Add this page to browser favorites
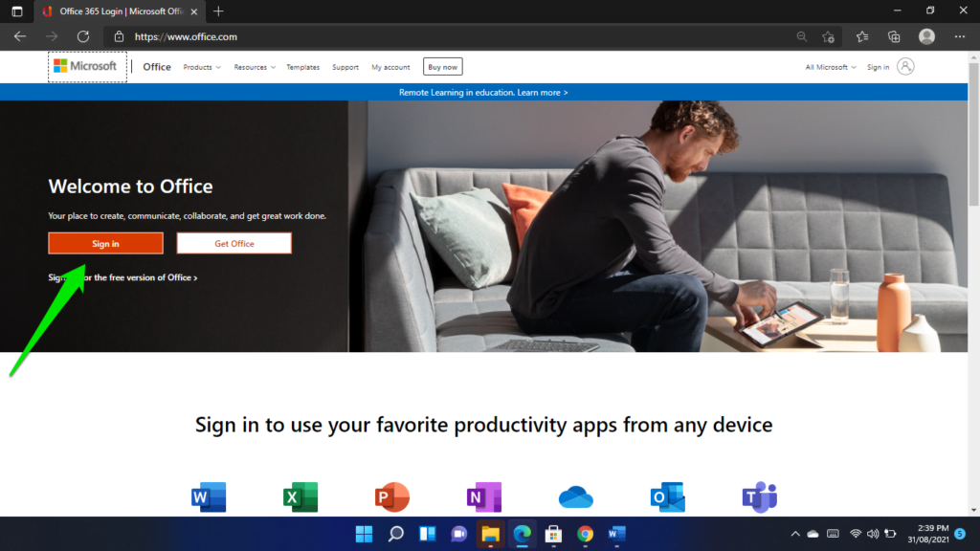This screenshot has height=551, width=980. 831,36
